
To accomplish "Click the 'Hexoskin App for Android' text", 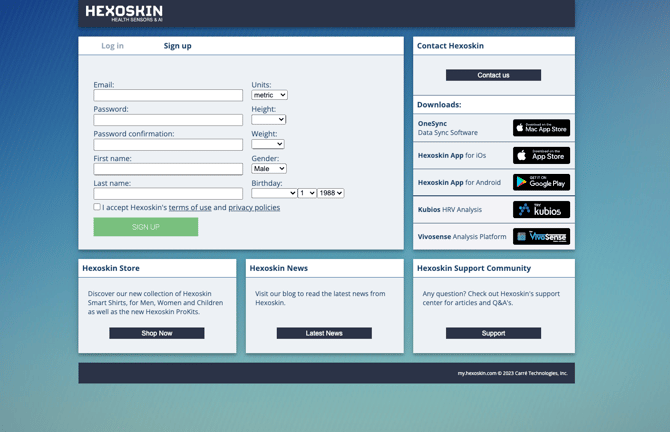I will coord(459,182).
